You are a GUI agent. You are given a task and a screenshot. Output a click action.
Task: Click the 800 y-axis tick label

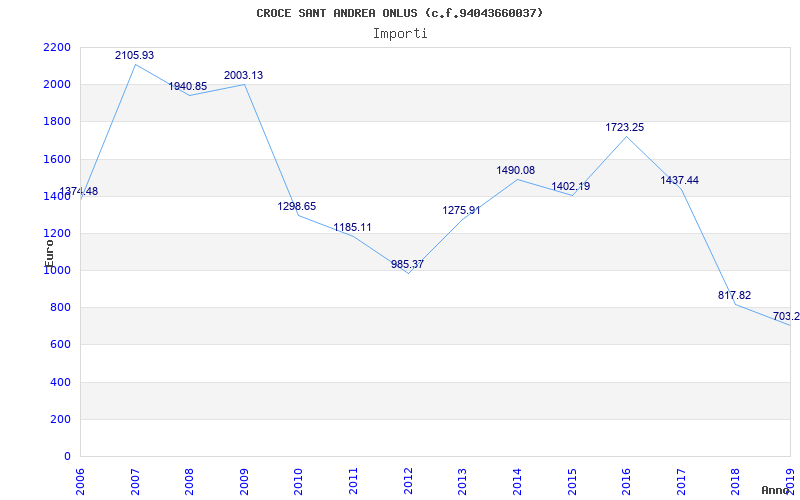coord(61,308)
